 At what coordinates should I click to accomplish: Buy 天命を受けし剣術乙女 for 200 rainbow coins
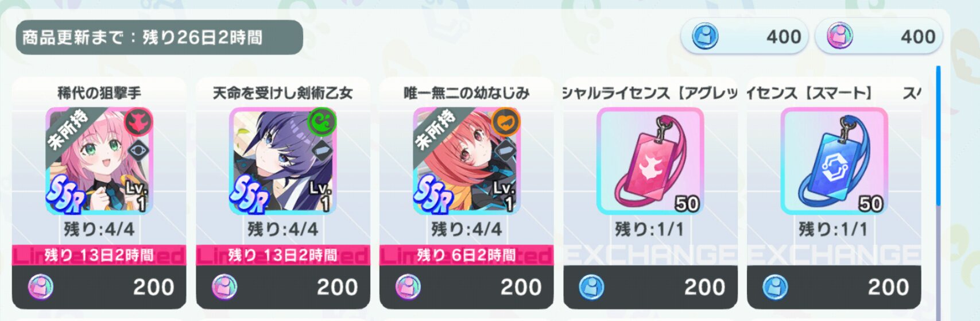tap(283, 287)
